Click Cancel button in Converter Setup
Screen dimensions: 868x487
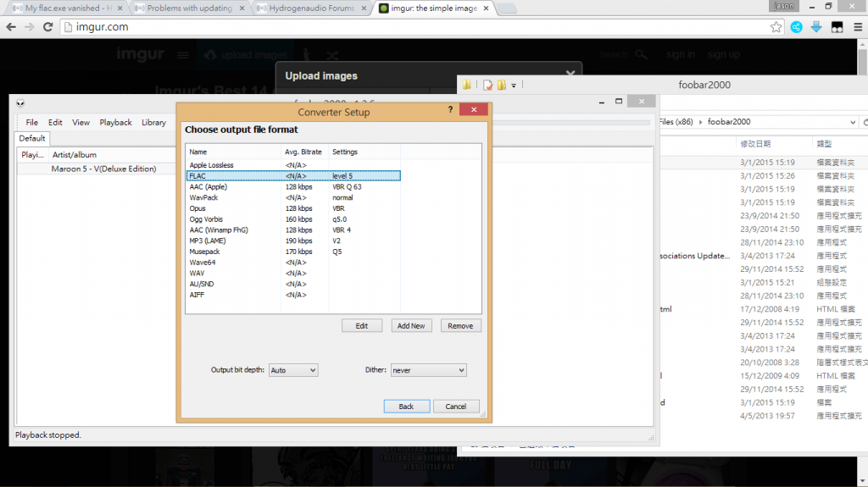[456, 407]
